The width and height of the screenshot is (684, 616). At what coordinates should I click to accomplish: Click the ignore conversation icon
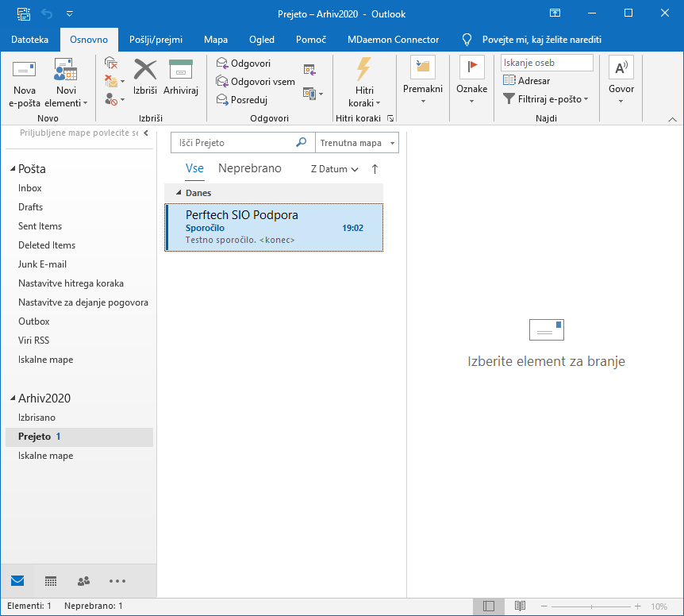click(x=111, y=63)
